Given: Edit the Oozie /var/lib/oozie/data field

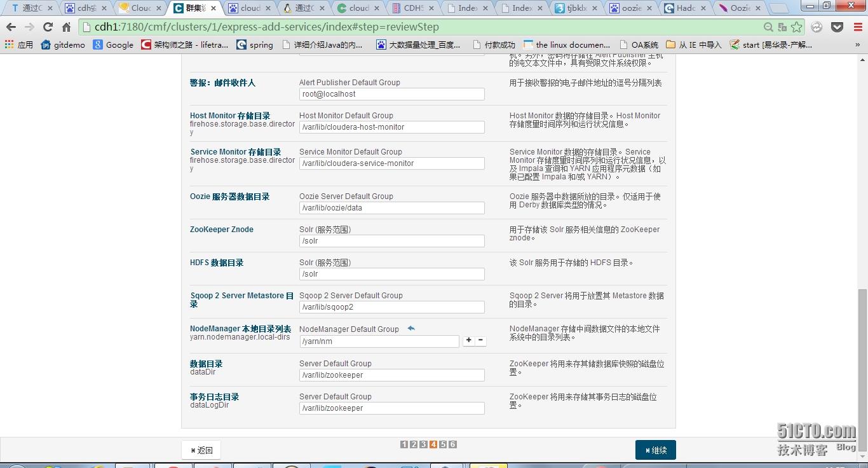Looking at the screenshot, I should (391, 208).
